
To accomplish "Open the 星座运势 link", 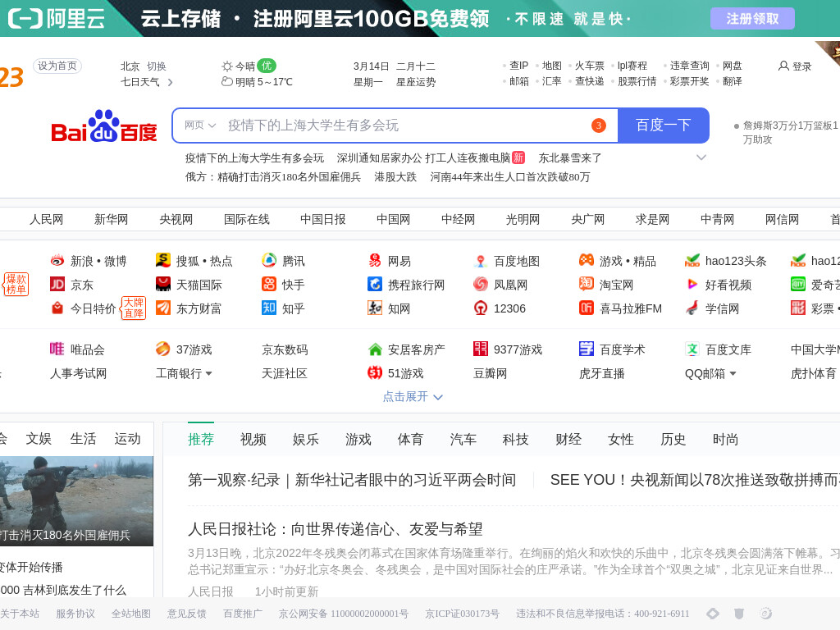I will [x=416, y=82].
